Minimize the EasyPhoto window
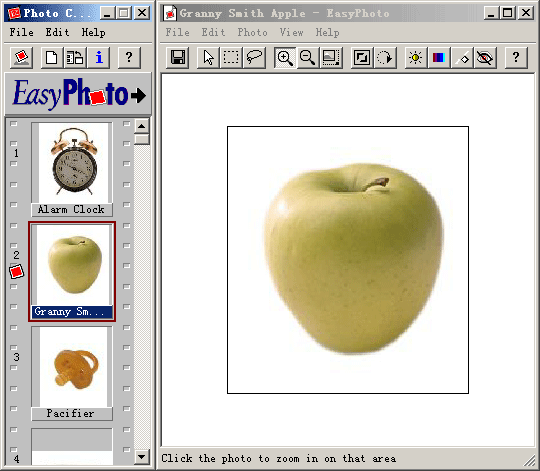Screen dimensions: 540x471 (x=491, y=13)
